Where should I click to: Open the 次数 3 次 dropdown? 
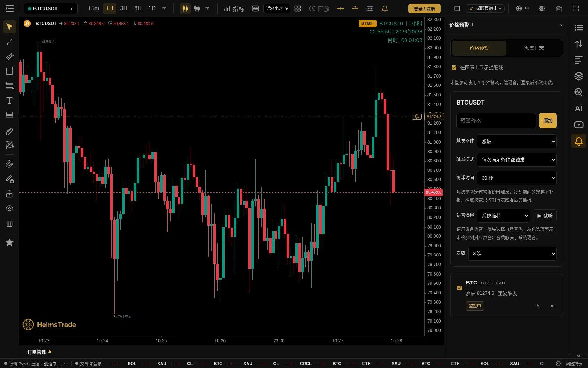coord(512,254)
